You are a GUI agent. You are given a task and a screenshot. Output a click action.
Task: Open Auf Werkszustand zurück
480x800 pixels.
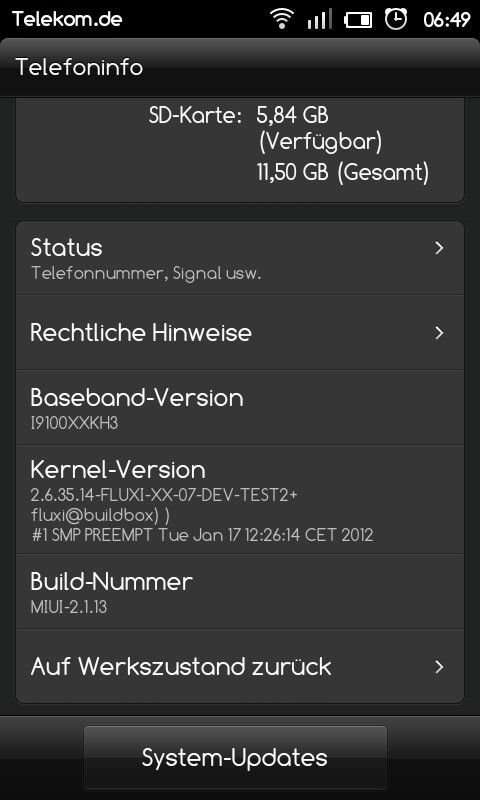pos(240,667)
